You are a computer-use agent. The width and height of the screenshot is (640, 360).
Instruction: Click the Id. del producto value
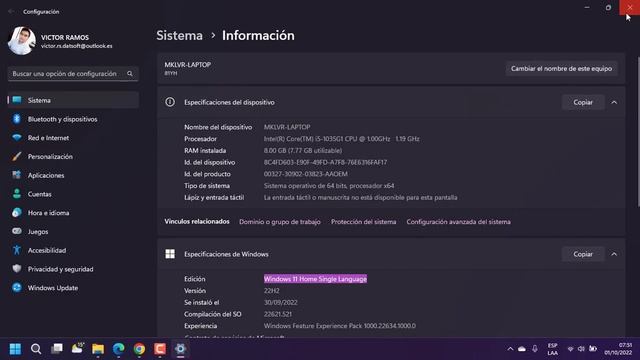[306, 174]
